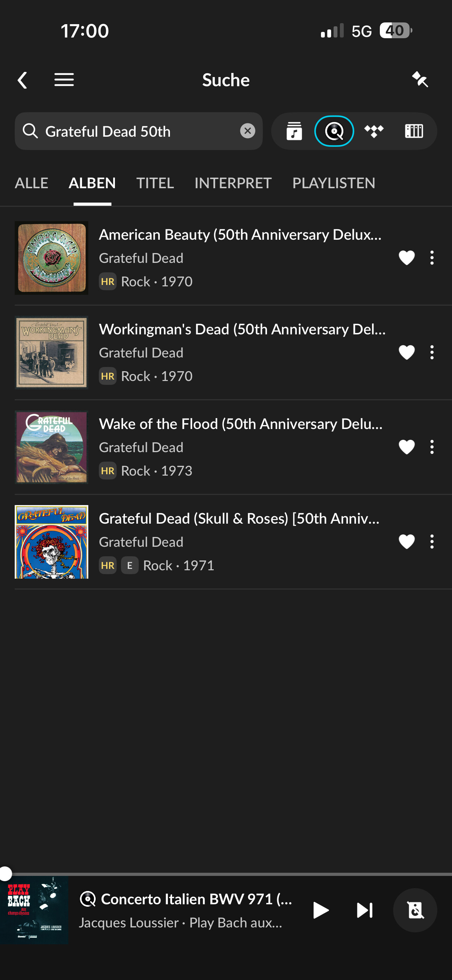Play the Concerto Italien track
Screen dimensions: 452x980
(320, 910)
